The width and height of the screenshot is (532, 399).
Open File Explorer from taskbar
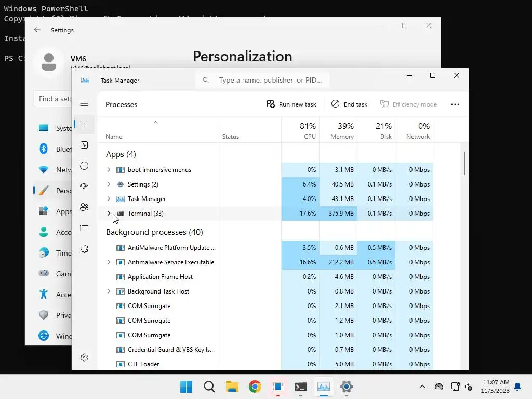[x=232, y=387]
